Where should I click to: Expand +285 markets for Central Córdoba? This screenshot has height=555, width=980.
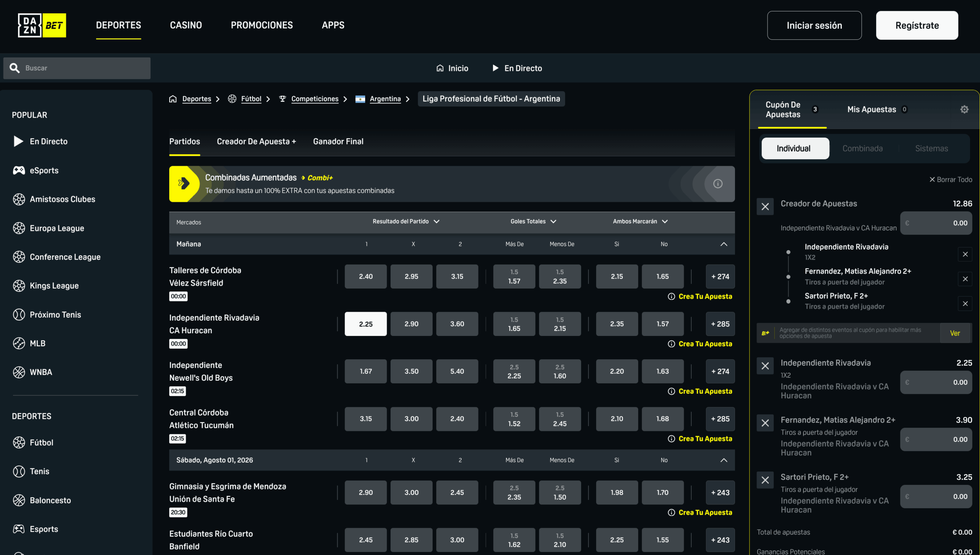point(720,419)
